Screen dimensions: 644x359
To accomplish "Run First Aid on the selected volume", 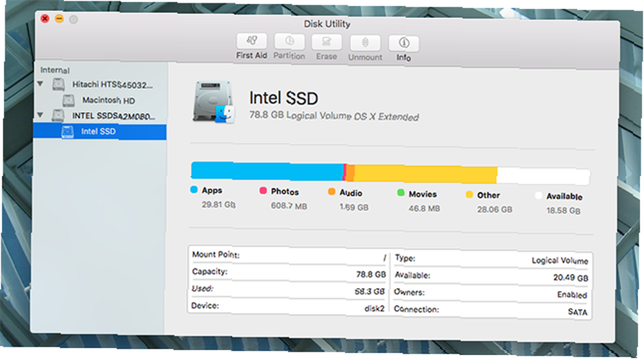I will pyautogui.click(x=251, y=41).
